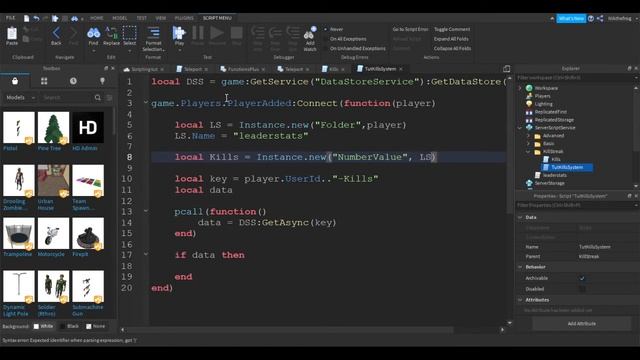
Task: Switch to the MODEL ribbon tab
Action: click(x=120, y=18)
